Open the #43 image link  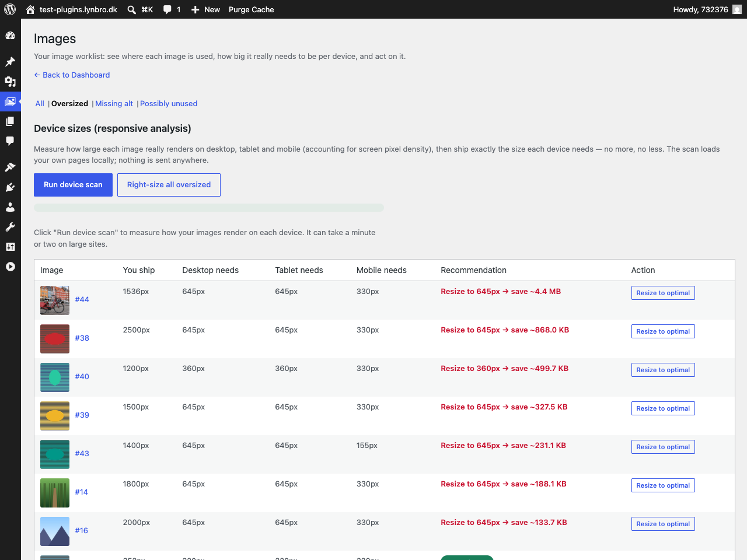click(82, 454)
